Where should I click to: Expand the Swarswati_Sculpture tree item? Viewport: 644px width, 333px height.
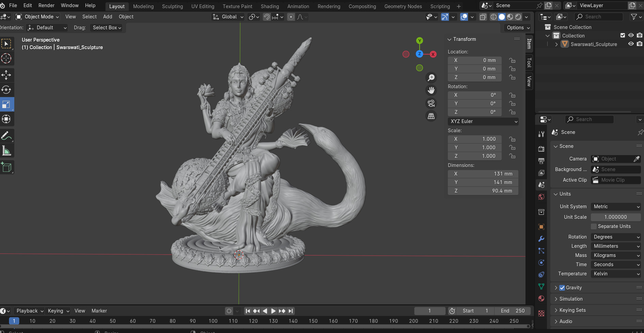click(x=556, y=44)
